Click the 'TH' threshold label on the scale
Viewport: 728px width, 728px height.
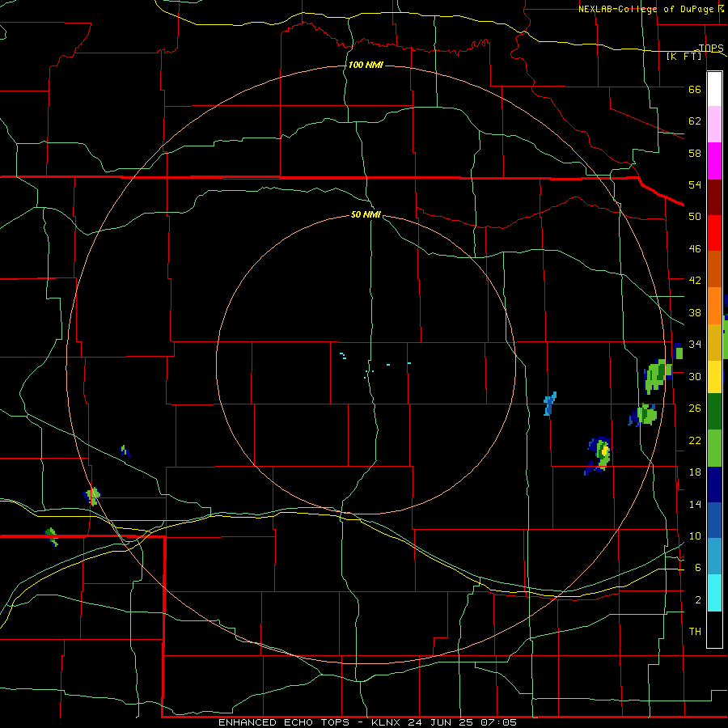coord(695,632)
